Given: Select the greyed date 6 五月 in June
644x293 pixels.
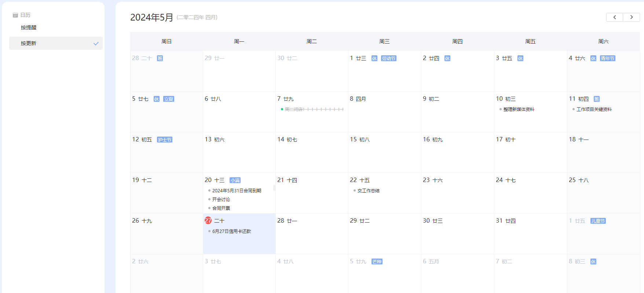Looking at the screenshot, I should (457, 273).
